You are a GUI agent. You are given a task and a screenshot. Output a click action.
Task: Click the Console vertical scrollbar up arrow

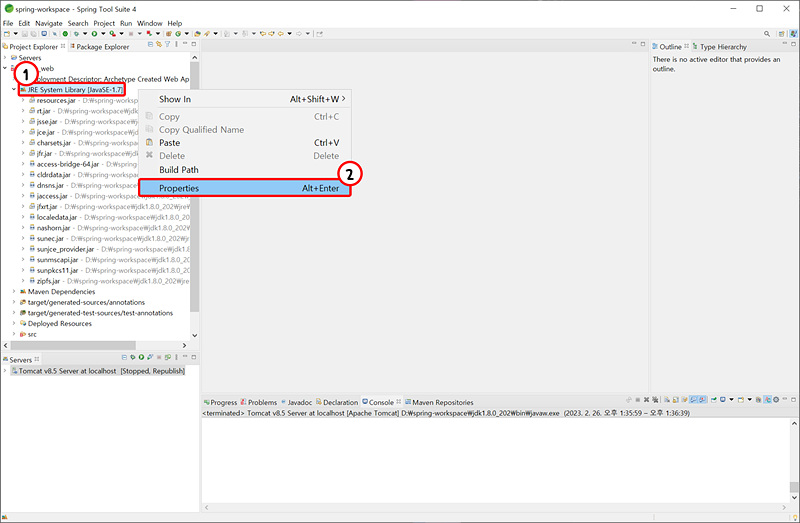[794, 423]
